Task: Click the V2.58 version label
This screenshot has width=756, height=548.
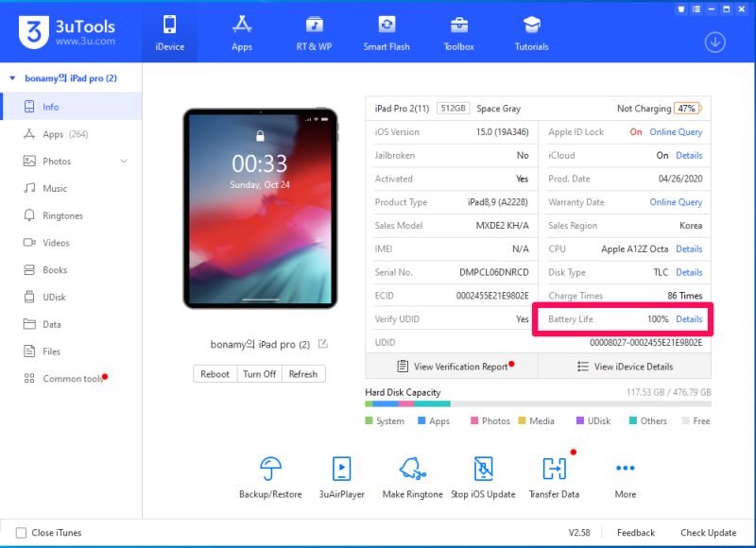Action: (x=579, y=533)
